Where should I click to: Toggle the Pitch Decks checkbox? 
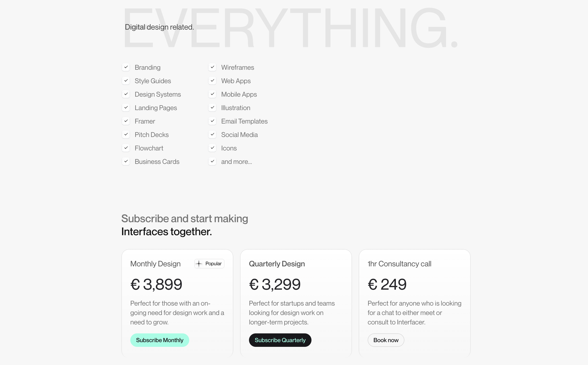(x=126, y=135)
